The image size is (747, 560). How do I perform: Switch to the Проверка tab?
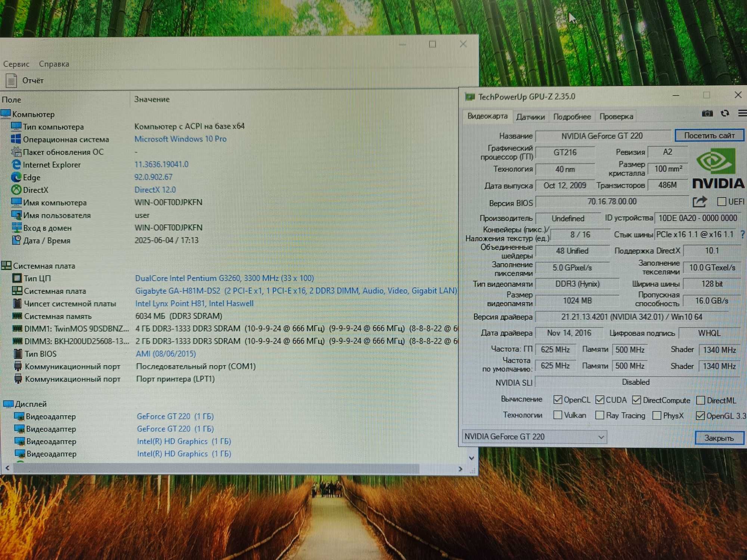(x=616, y=116)
